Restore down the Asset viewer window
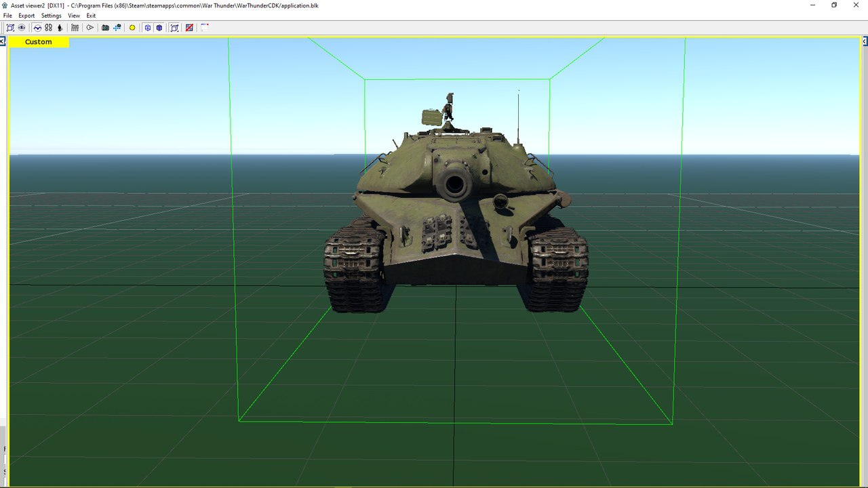Image resolution: width=868 pixels, height=488 pixels. pyautogui.click(x=834, y=5)
